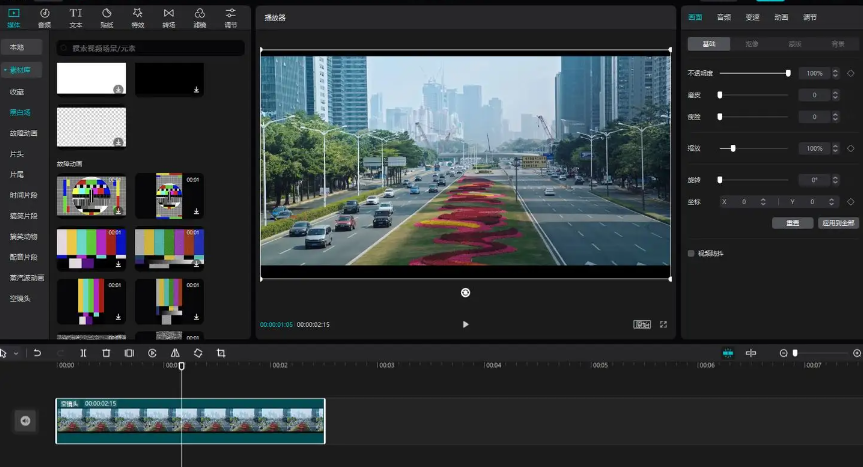Viewport: 863px width, 467px height.
Task: Click the delete trash icon in timeline toolbar
Action: [x=106, y=353]
